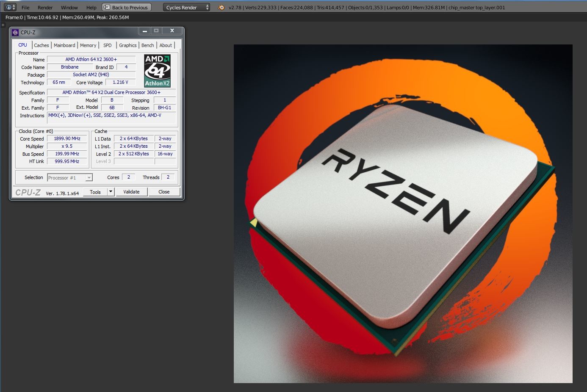Click the 1899.90 MHz core speed value

click(67, 138)
